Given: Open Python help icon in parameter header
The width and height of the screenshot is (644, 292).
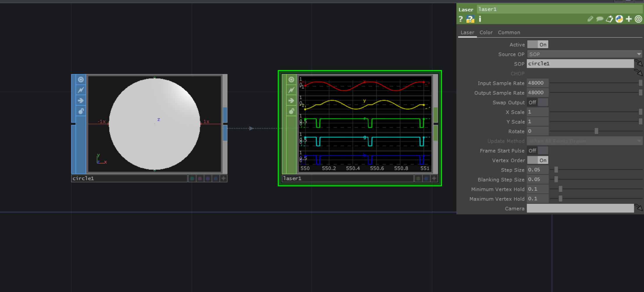Looking at the screenshot, I should point(470,19).
